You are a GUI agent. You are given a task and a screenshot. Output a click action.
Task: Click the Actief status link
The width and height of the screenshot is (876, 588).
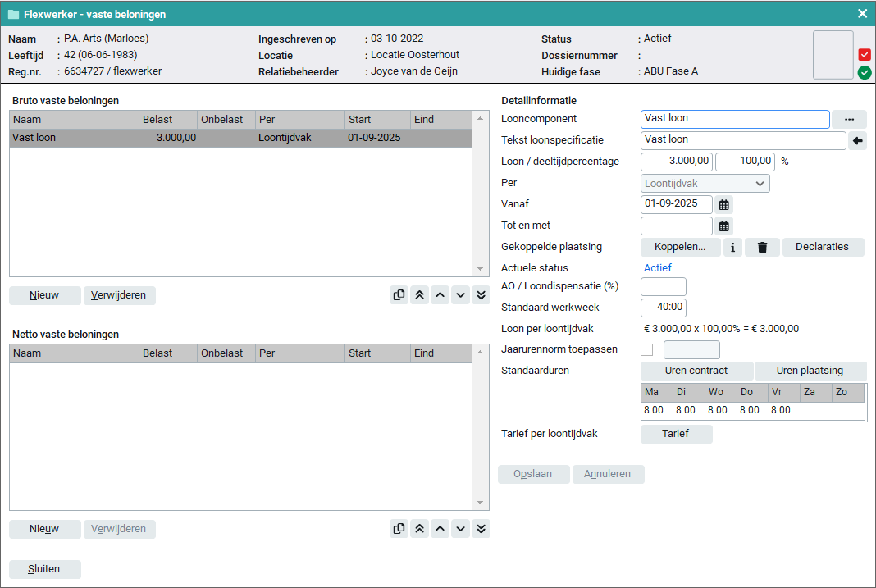[657, 268]
